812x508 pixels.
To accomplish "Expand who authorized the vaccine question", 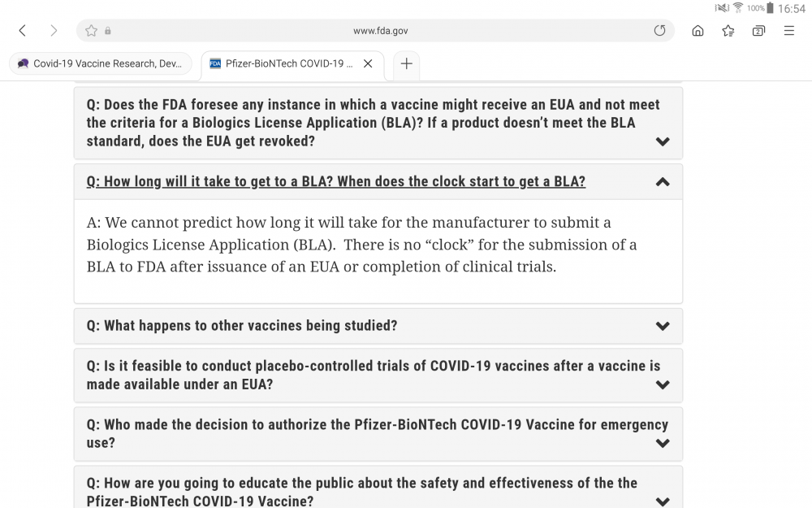I will [662, 444].
